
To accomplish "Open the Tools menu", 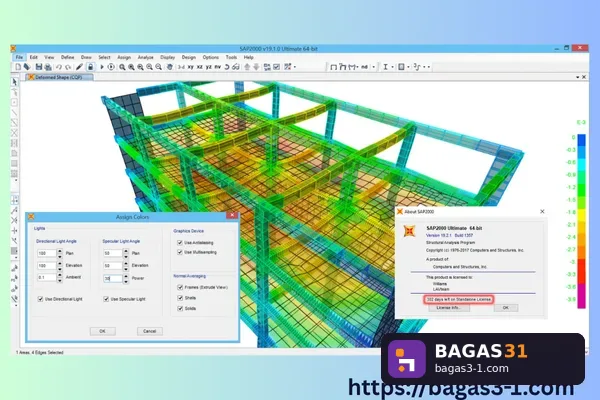I will click(231, 57).
